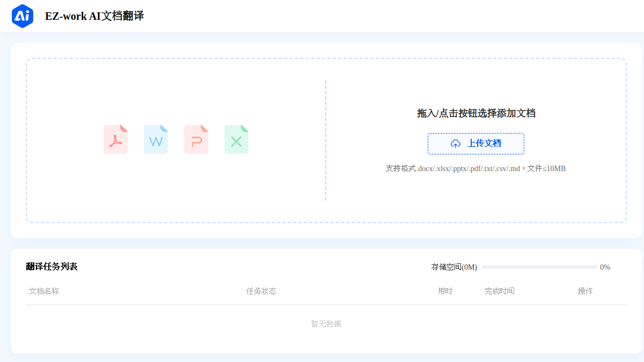Click the blue Word document icon
644x362 pixels.
tap(156, 139)
